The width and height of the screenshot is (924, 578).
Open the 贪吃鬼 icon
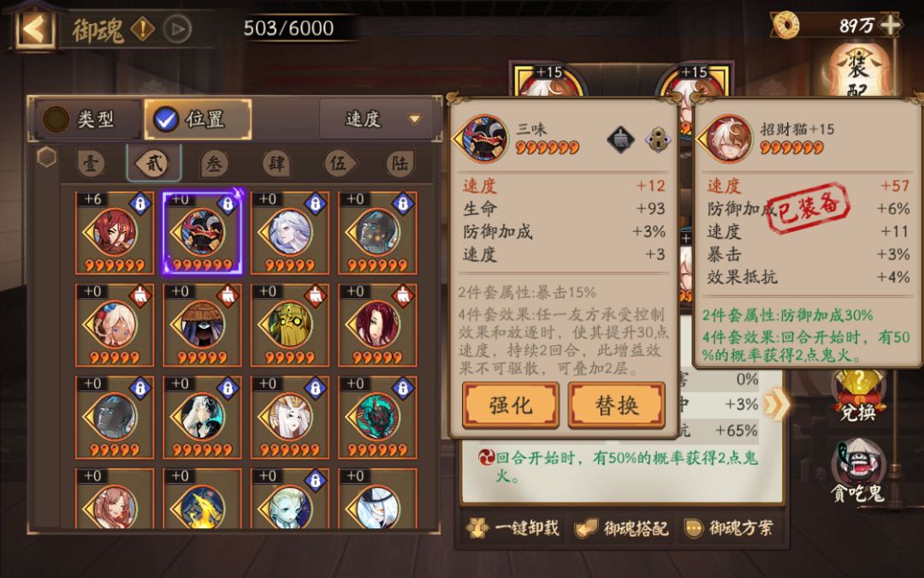click(x=858, y=472)
